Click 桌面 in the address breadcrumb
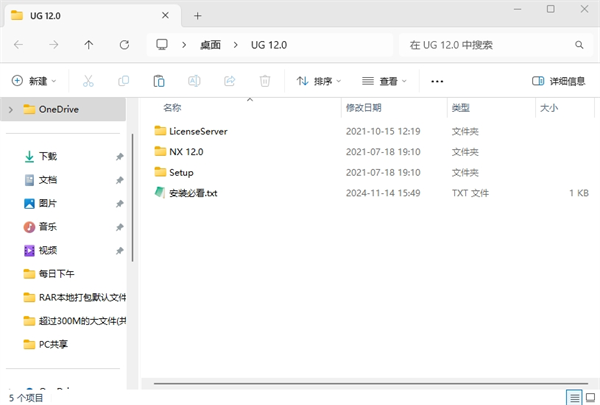This screenshot has width=600, height=405. tap(210, 45)
